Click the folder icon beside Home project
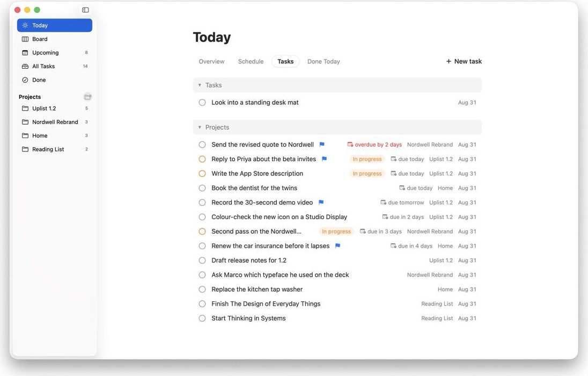The height and width of the screenshot is (376, 588). coord(25,135)
